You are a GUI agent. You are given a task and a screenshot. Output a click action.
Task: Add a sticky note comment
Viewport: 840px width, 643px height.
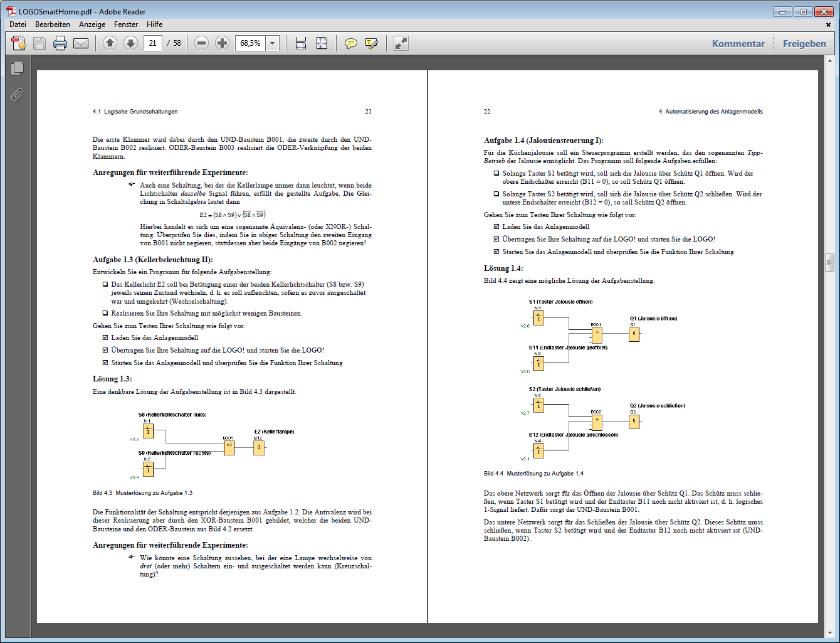pos(351,43)
